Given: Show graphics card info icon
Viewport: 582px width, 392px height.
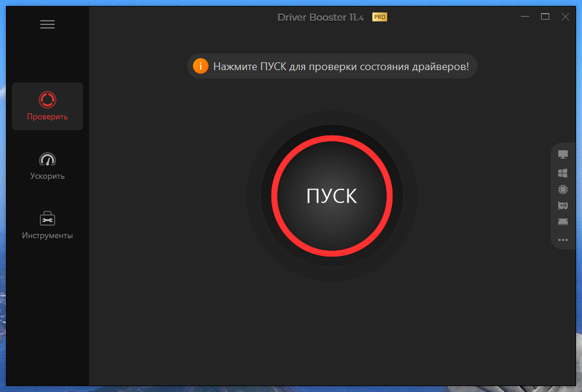Looking at the screenshot, I should [x=563, y=206].
